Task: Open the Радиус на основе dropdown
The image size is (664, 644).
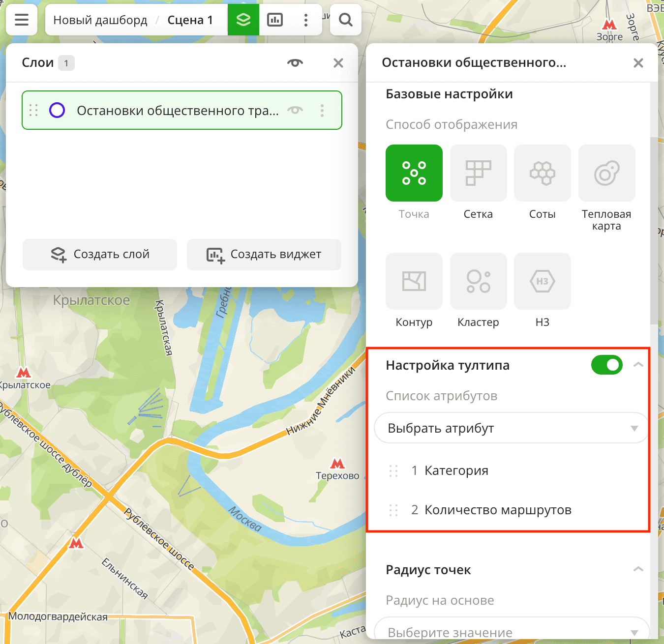Action: tap(512, 631)
